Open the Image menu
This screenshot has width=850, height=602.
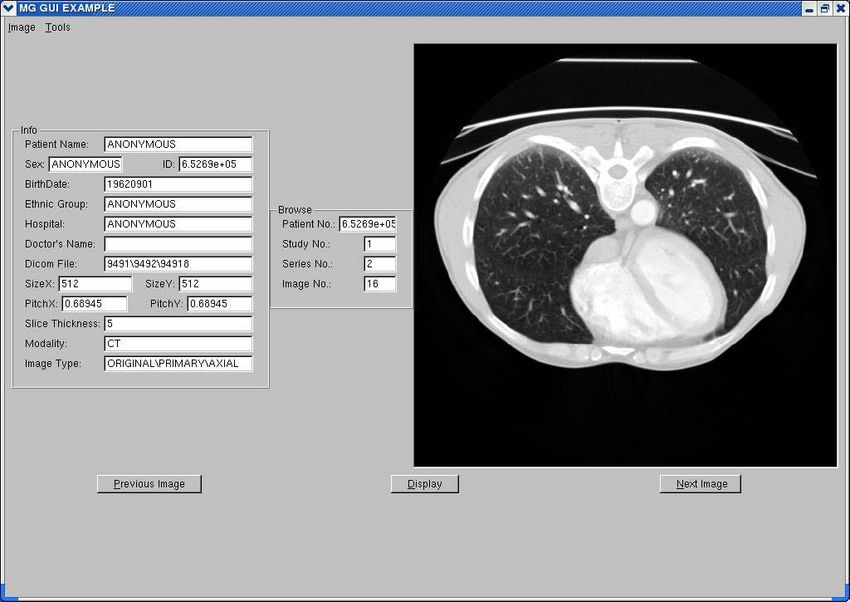[x=22, y=27]
